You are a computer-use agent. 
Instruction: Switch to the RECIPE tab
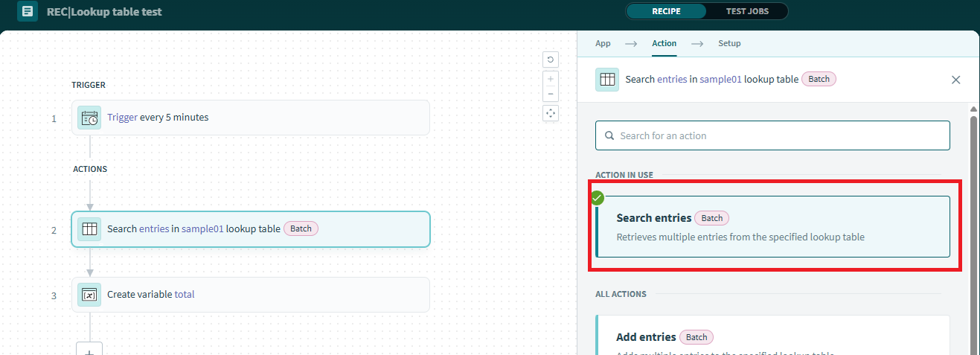point(667,11)
